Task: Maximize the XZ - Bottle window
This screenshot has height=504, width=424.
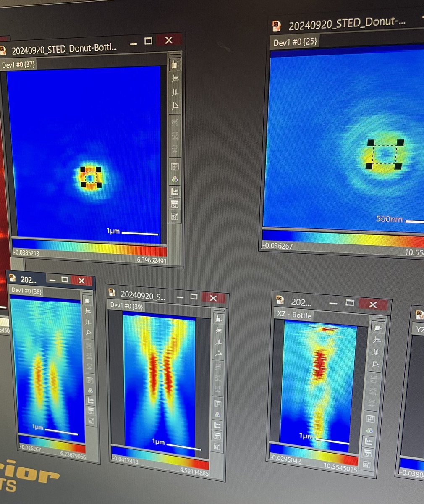Action: (x=350, y=303)
